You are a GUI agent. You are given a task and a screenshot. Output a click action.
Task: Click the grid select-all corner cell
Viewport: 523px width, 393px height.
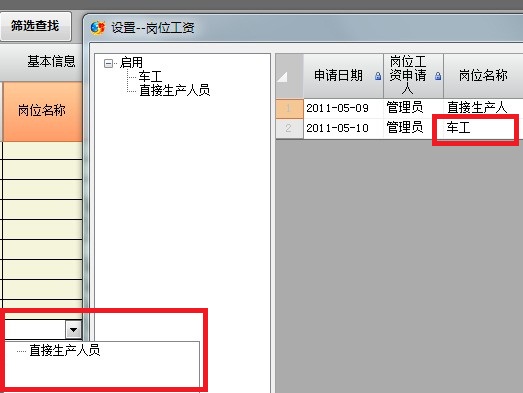coord(289,76)
